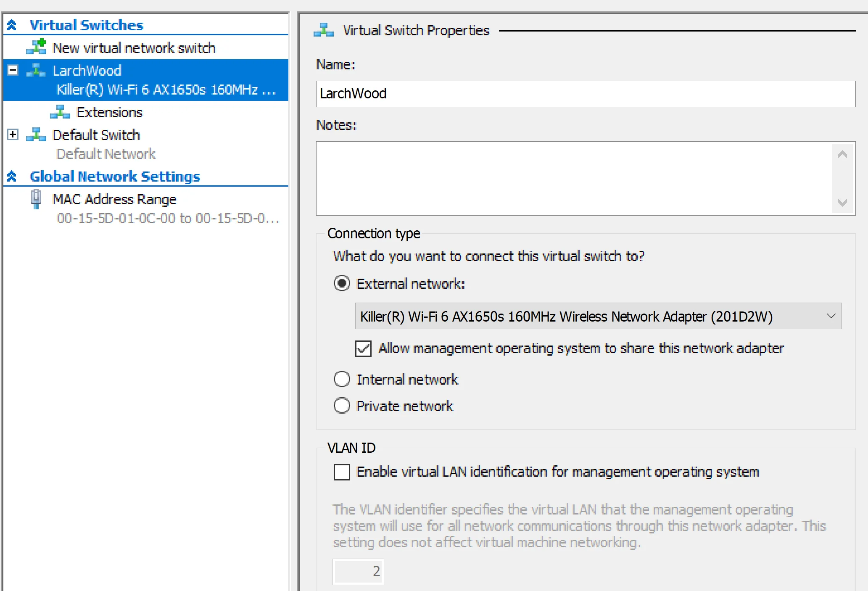Click the Global Network Settings heading
The width and height of the screenshot is (868, 591).
pos(115,177)
